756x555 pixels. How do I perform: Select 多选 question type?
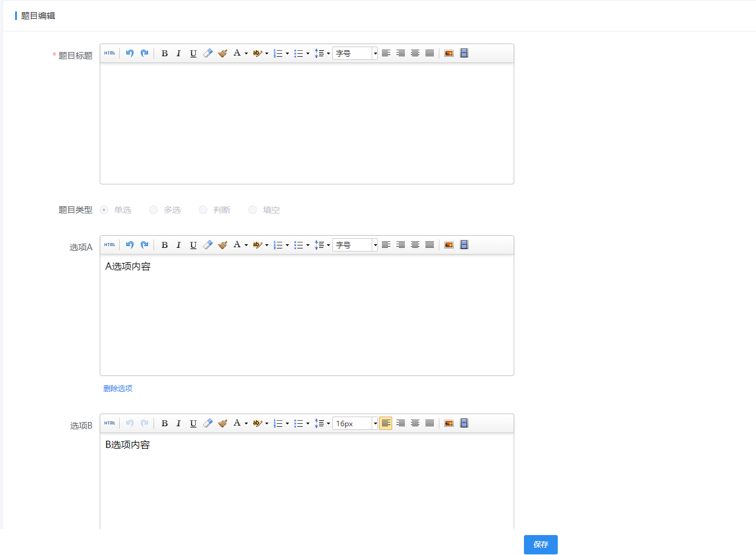coord(153,210)
